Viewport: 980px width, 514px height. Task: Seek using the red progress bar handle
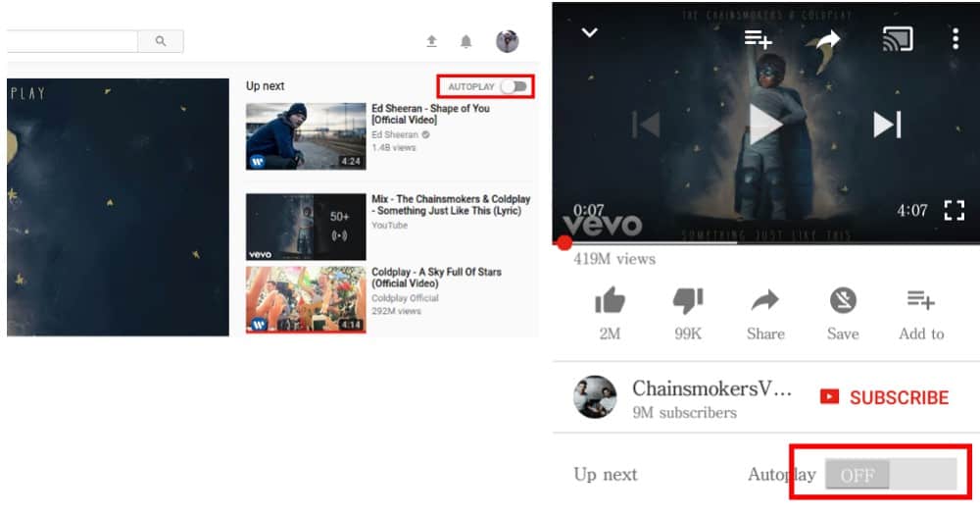pos(564,243)
